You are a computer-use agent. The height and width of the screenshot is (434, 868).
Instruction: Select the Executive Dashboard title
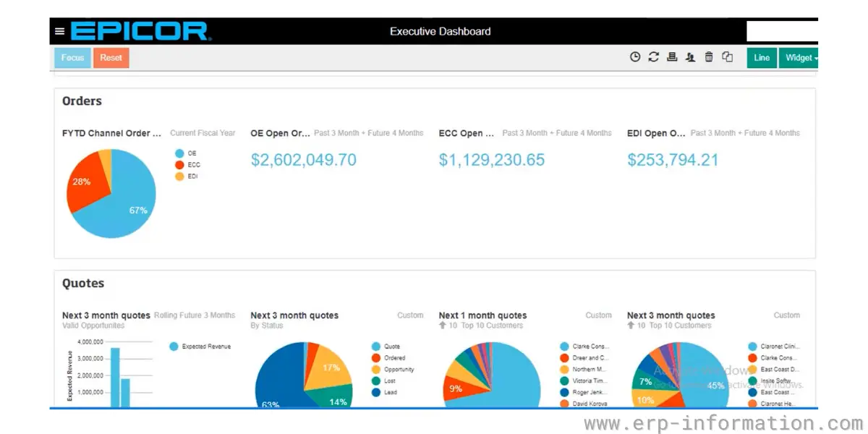[x=441, y=31]
